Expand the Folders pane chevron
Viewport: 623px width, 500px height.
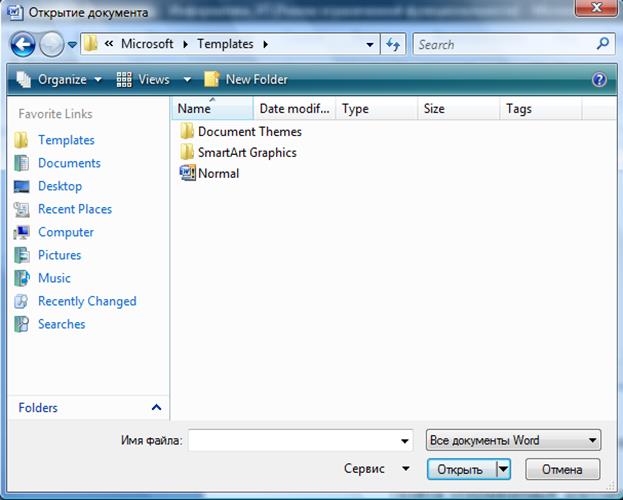[156, 407]
